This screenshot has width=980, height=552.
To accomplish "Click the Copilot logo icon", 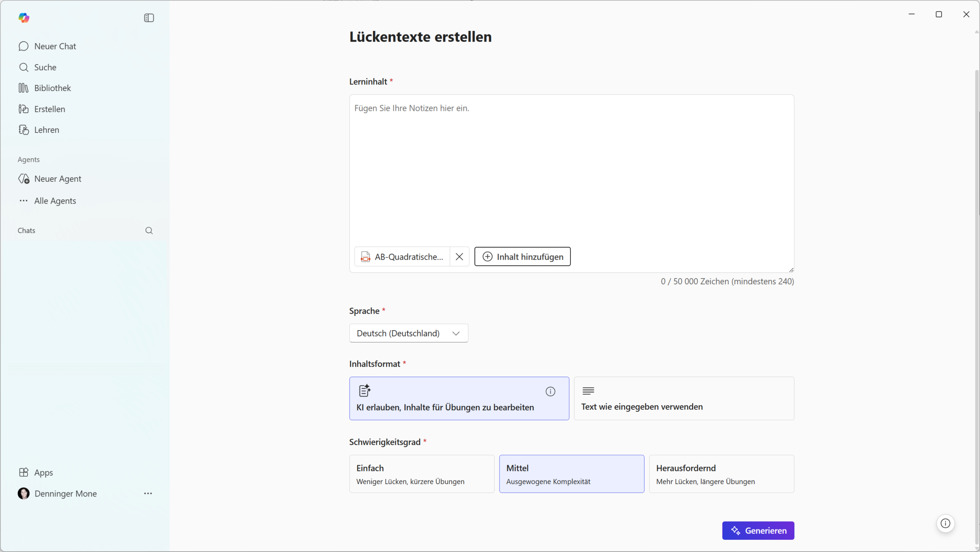I will (24, 18).
